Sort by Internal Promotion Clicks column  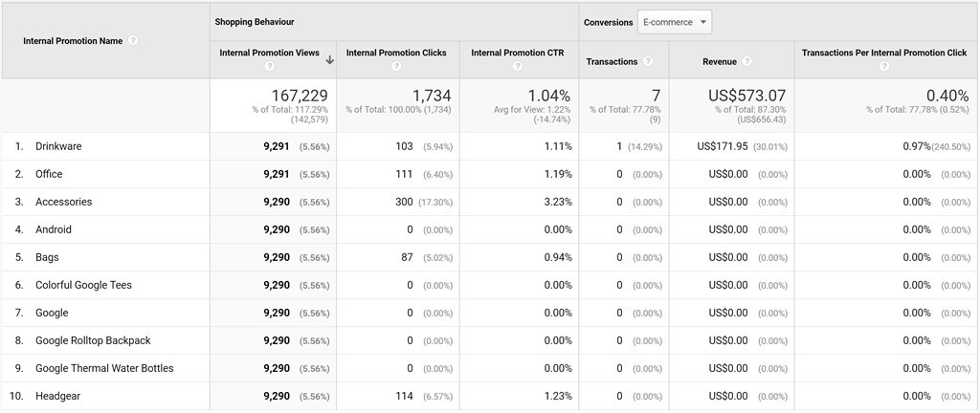pyautogui.click(x=396, y=53)
